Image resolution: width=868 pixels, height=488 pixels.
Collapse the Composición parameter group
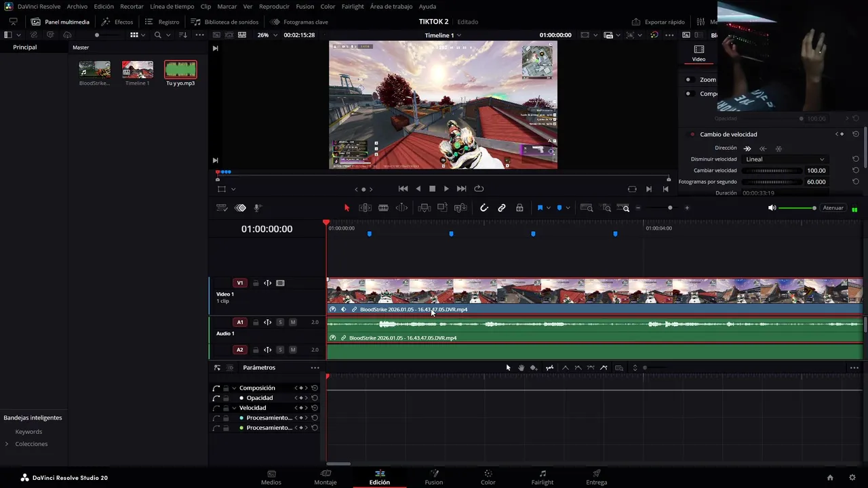point(234,388)
